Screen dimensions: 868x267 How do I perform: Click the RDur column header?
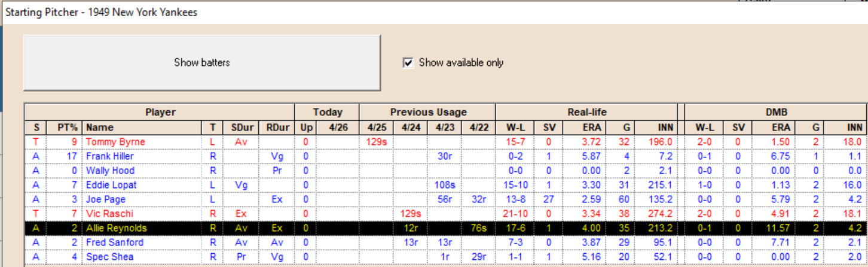[277, 128]
